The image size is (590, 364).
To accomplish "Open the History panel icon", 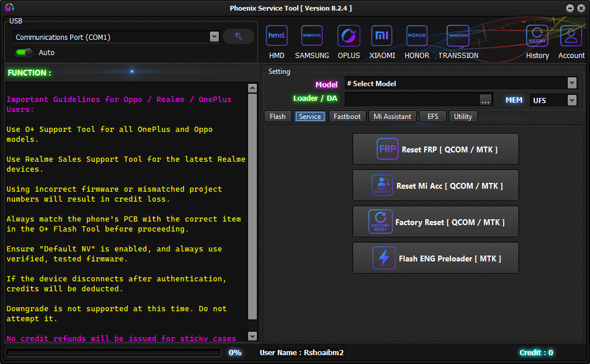I will 537,36.
